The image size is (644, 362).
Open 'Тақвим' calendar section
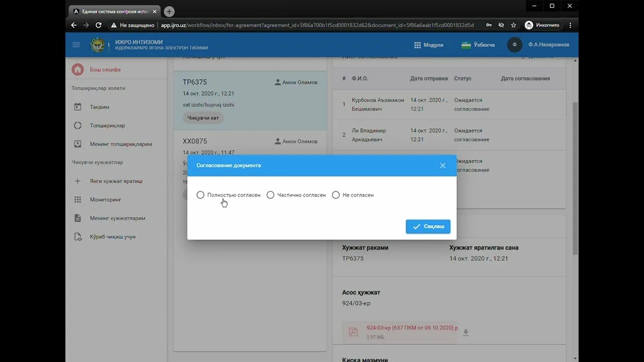click(100, 107)
